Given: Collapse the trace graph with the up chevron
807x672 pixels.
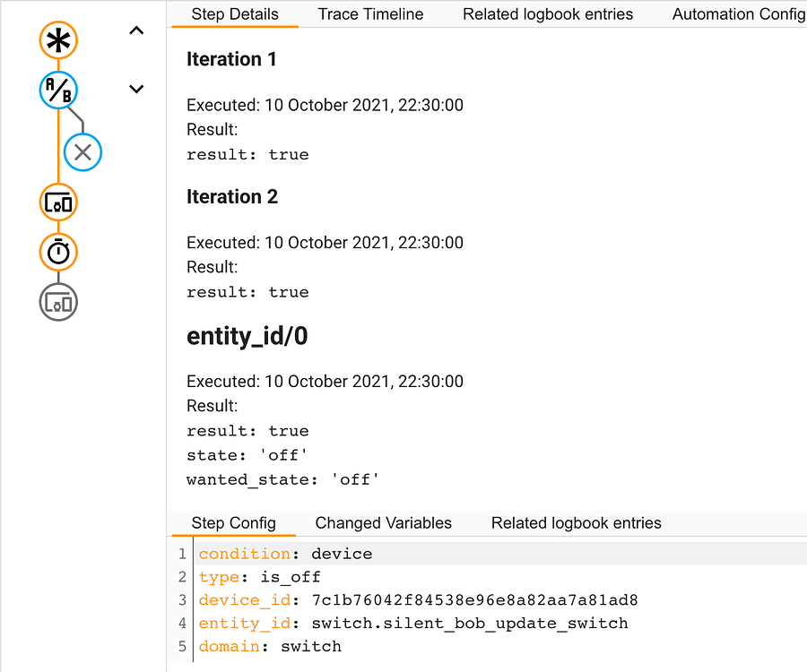Looking at the screenshot, I should [x=136, y=30].
